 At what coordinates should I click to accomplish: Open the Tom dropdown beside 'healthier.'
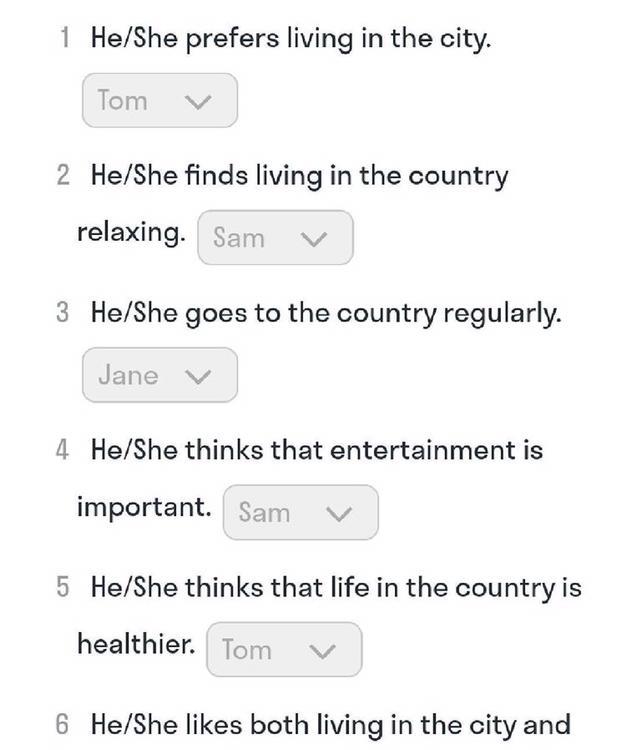(283, 650)
